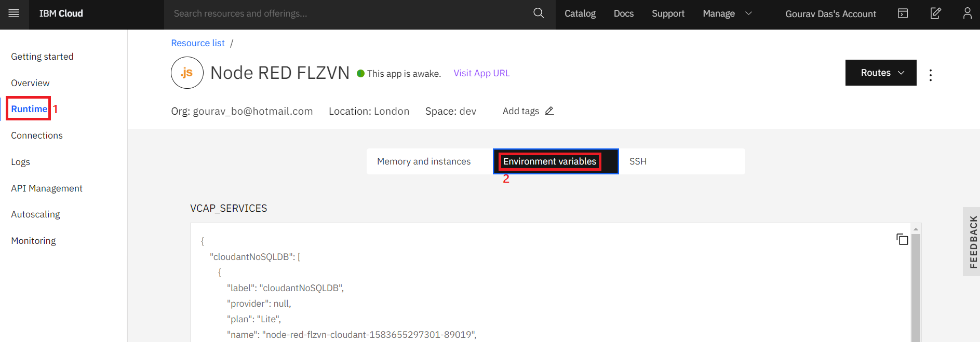This screenshot has width=980, height=342.
Task: Select Runtime in the sidebar
Action: [x=29, y=109]
